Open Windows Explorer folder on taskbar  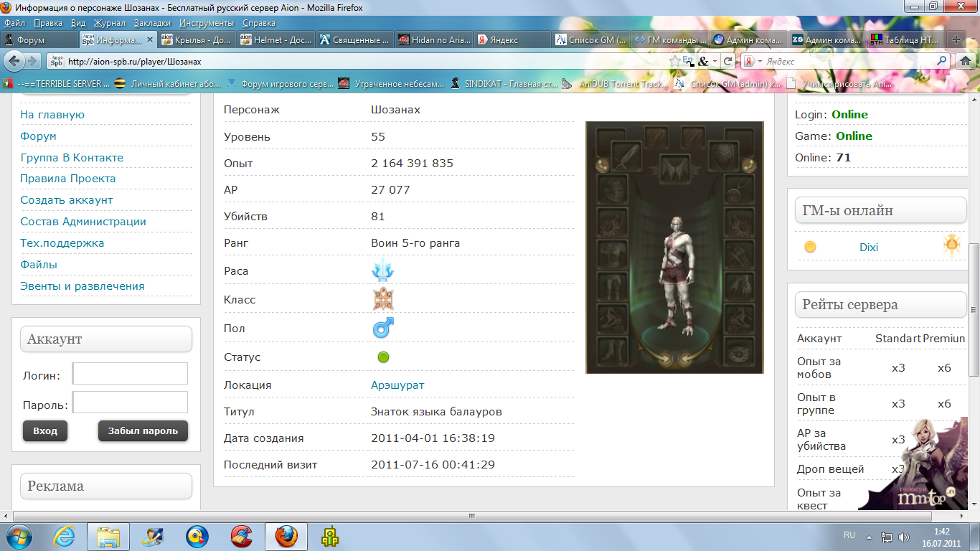tap(108, 537)
